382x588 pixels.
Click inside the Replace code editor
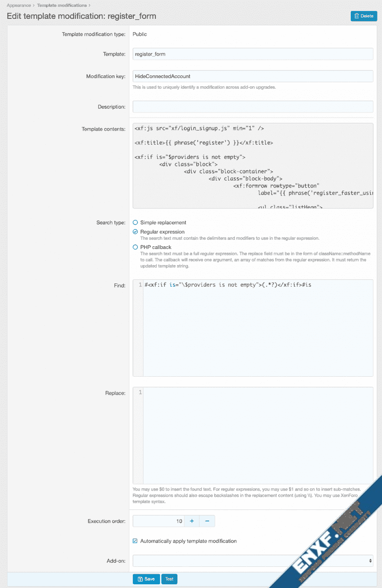(257, 435)
